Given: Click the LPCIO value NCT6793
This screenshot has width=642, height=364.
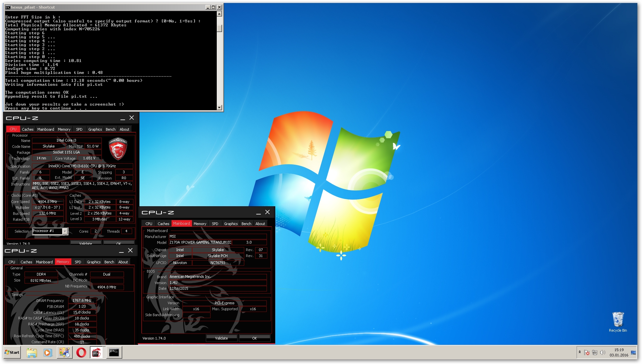Looking at the screenshot, I should click(x=218, y=263).
